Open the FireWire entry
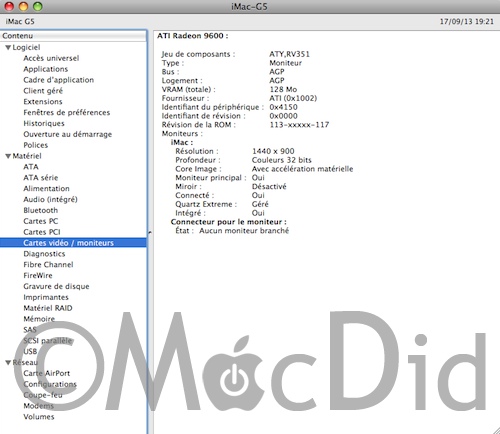 (38, 275)
